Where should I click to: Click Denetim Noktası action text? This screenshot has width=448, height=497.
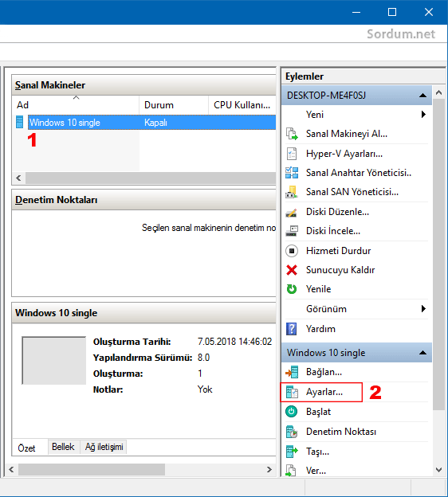pyautogui.click(x=341, y=432)
